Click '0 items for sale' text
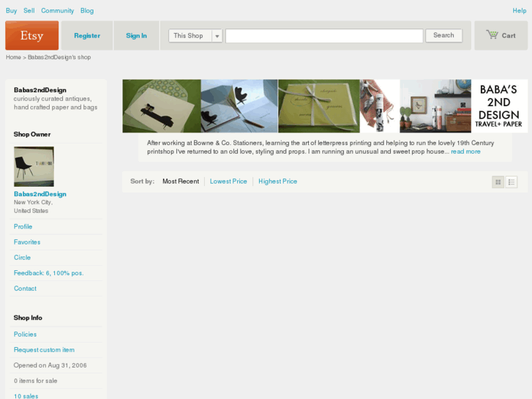Screen dimensions: 532x399 35,381
